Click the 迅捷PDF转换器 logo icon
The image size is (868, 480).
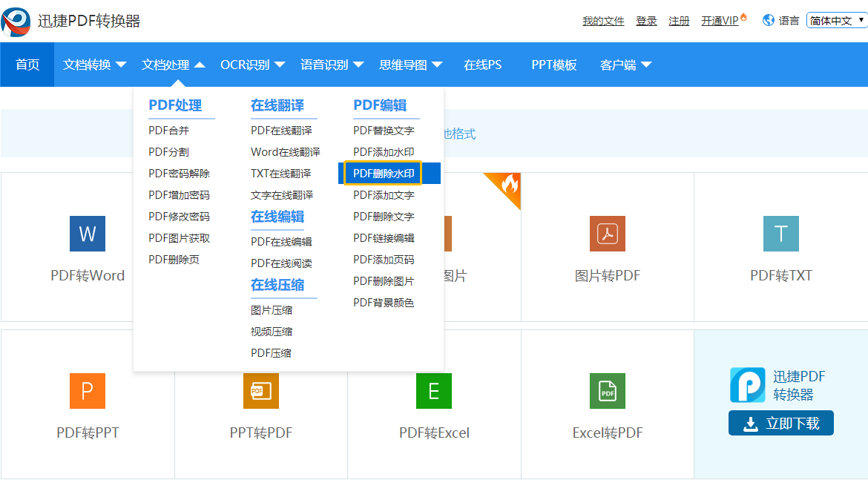pos(16,22)
